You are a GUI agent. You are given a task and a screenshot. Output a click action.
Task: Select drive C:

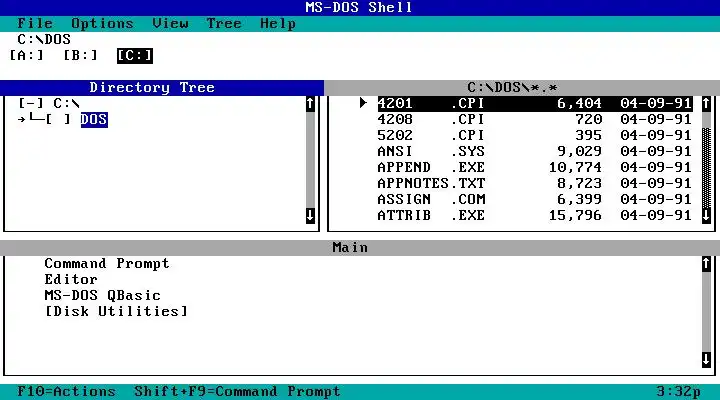(x=135, y=56)
